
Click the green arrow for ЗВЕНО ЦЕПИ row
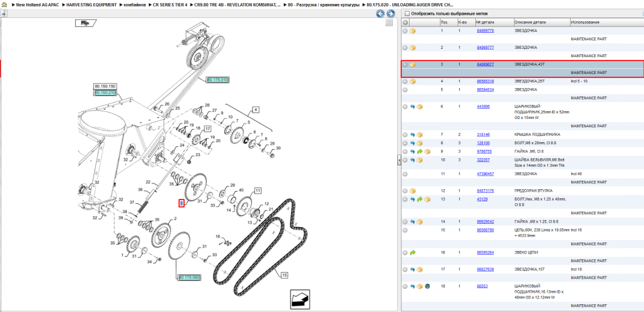pyautogui.click(x=412, y=252)
